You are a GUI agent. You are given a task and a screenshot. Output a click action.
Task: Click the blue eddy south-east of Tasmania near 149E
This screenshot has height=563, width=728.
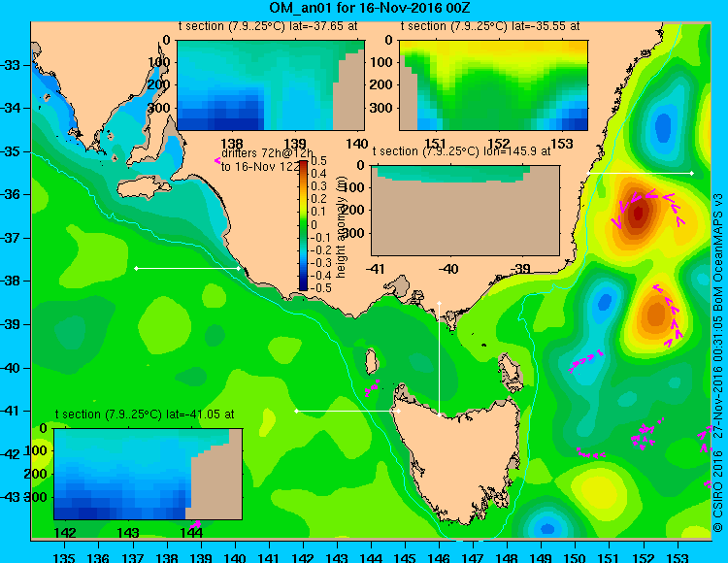(x=547, y=528)
